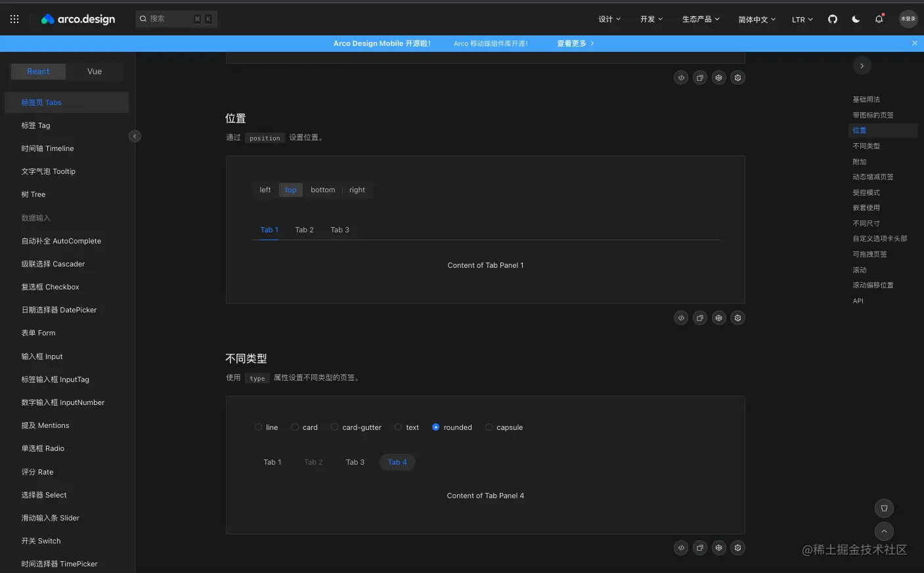Expand code for the 位置 demo
The width and height of the screenshot is (924, 573).
[x=682, y=318]
